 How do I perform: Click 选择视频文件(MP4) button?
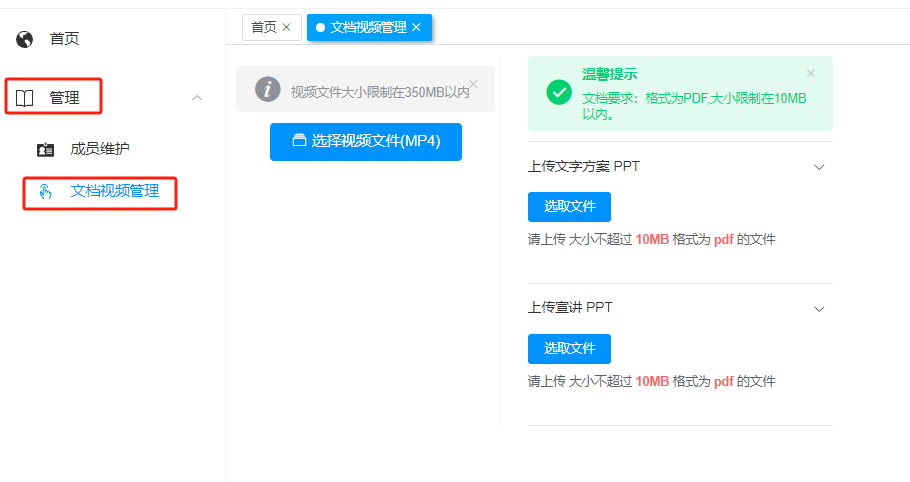click(366, 142)
